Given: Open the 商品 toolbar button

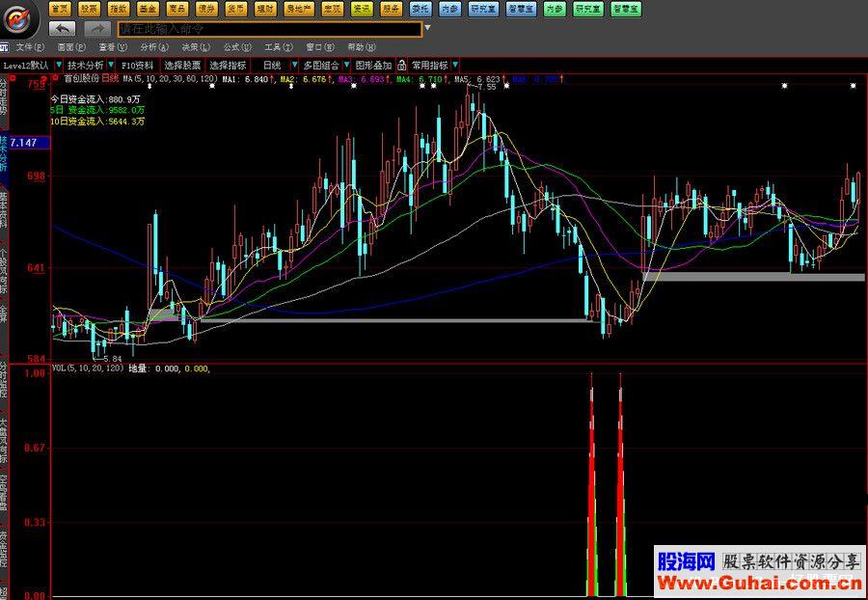Looking at the screenshot, I should [x=176, y=9].
